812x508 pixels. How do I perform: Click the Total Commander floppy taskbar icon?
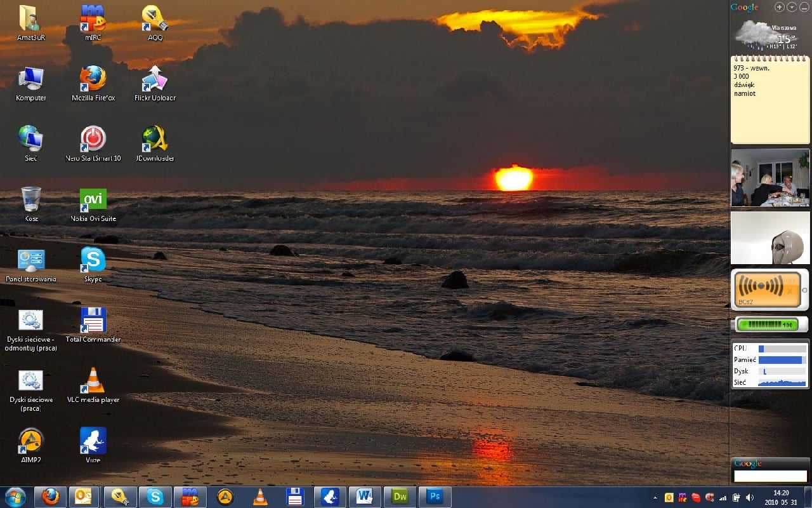294,497
